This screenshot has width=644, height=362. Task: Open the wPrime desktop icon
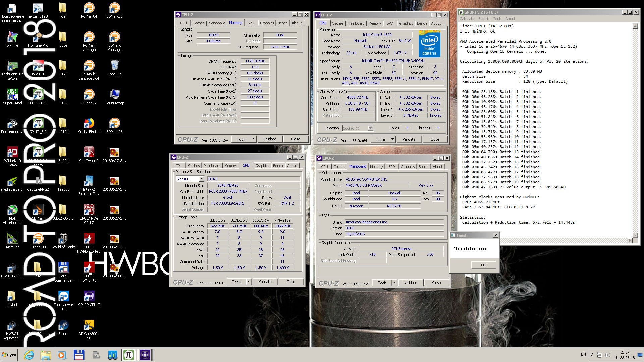pos(12,39)
